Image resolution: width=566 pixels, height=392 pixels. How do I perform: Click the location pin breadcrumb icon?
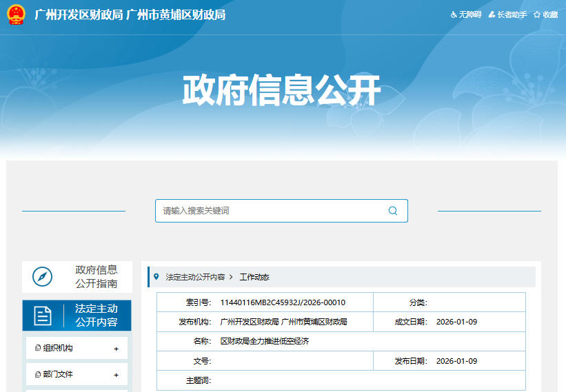click(x=156, y=276)
